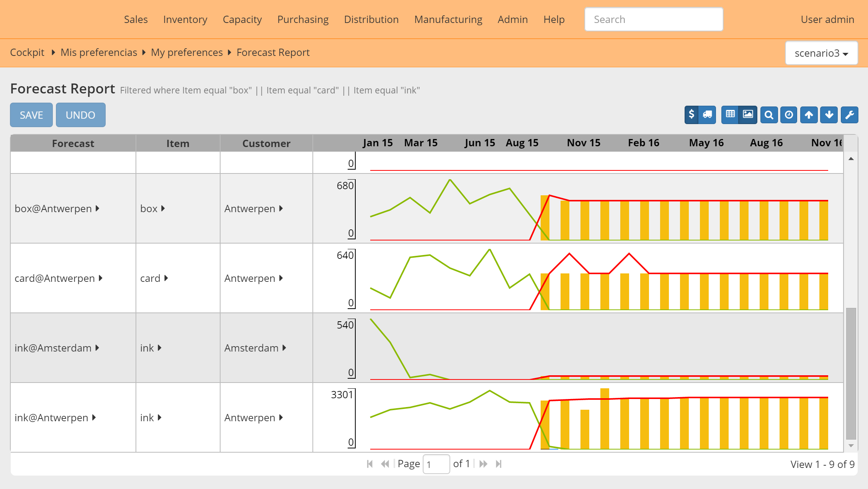
Task: Open the Inventory menu
Action: point(185,20)
